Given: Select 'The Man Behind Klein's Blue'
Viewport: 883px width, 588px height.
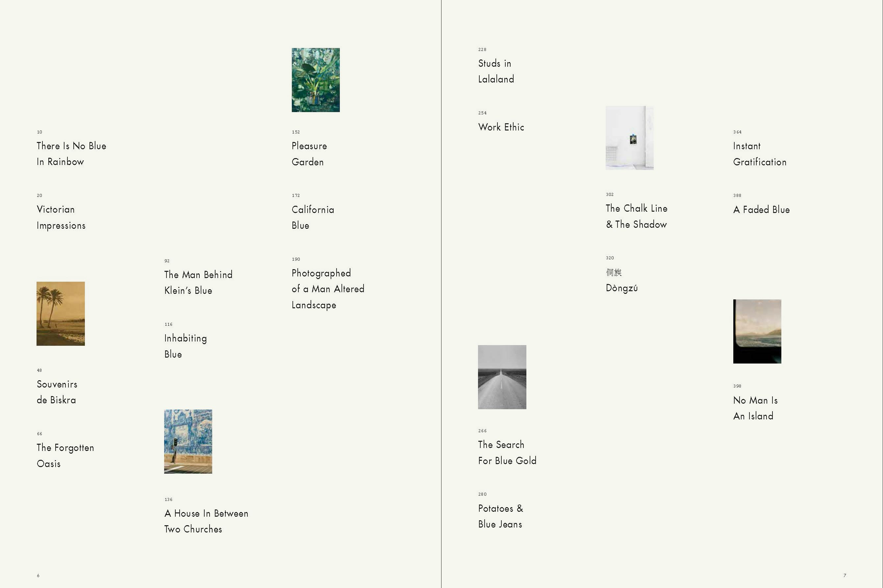Looking at the screenshot, I should [198, 282].
